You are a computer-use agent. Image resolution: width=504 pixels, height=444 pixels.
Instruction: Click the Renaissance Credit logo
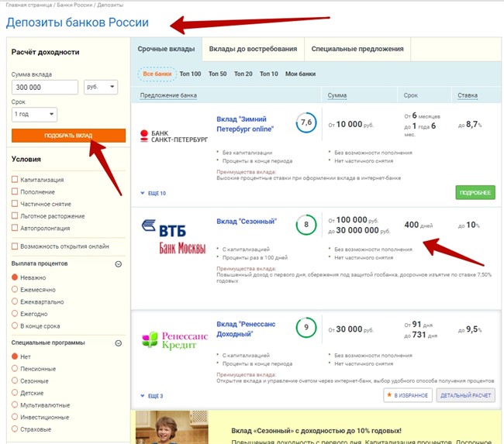tap(174, 339)
